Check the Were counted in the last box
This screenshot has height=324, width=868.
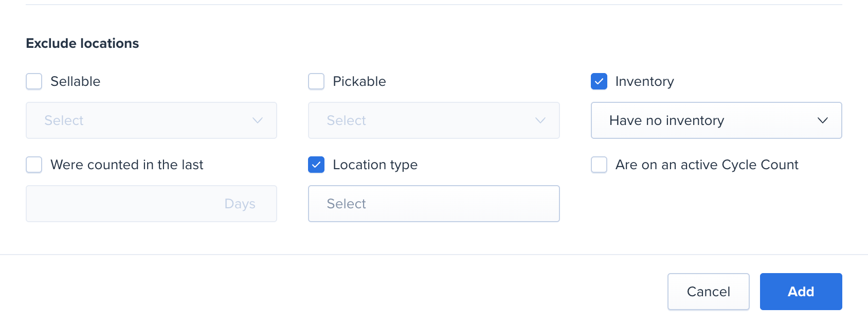coord(34,165)
